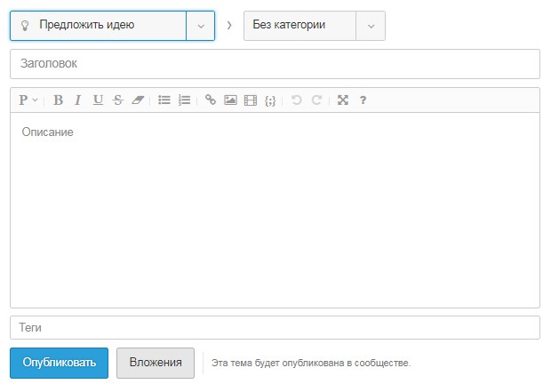The width and height of the screenshot is (551, 392).
Task: Apply strikethrough formatting
Action: (x=117, y=100)
